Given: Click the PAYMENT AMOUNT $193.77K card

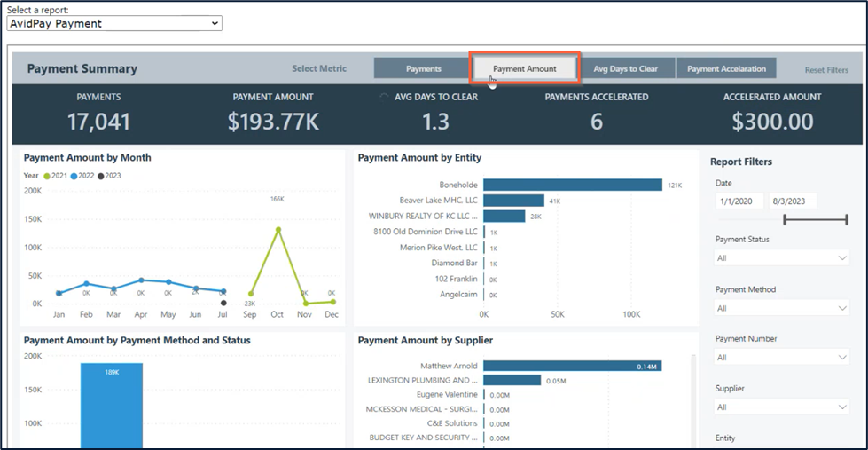Looking at the screenshot, I should pyautogui.click(x=273, y=114).
